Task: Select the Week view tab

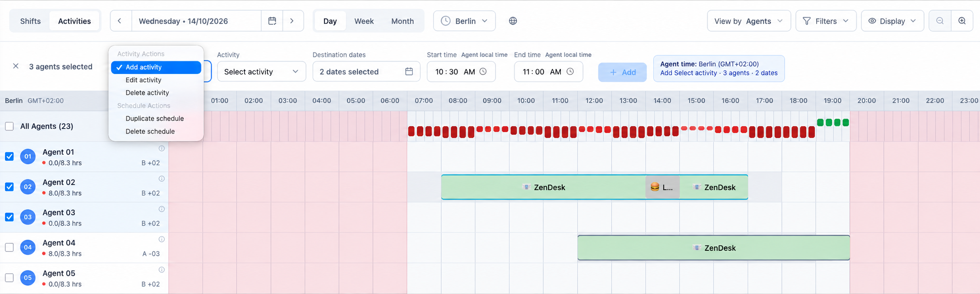Action: click(x=364, y=21)
